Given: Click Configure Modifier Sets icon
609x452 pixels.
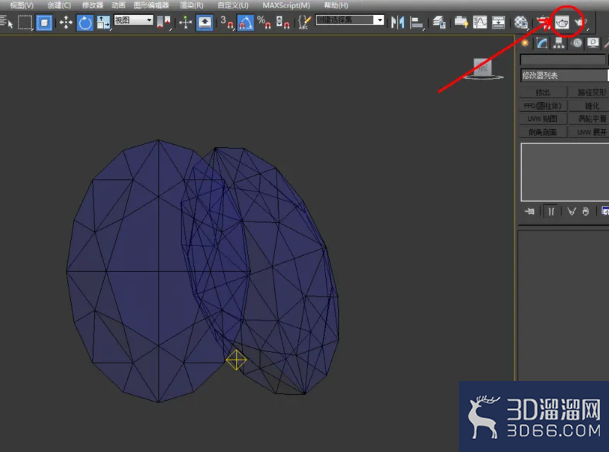Looking at the screenshot, I should (605, 211).
